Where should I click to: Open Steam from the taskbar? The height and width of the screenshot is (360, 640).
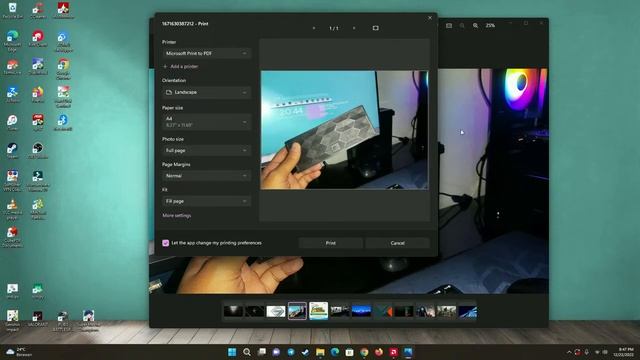pos(305,352)
